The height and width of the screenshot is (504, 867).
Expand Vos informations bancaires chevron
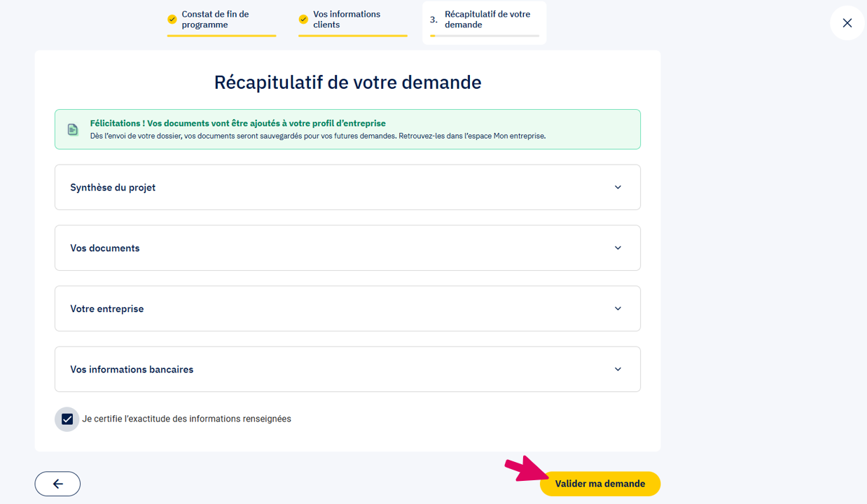coord(618,370)
